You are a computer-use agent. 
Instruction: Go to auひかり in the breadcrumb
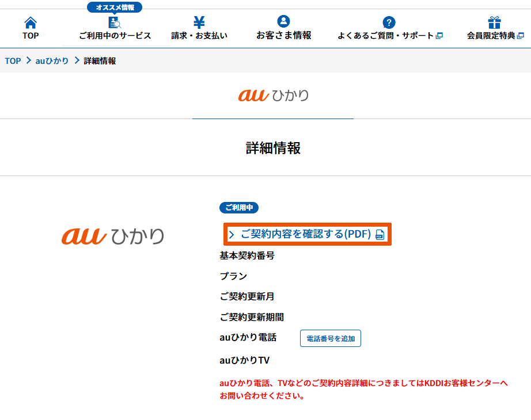tap(52, 61)
